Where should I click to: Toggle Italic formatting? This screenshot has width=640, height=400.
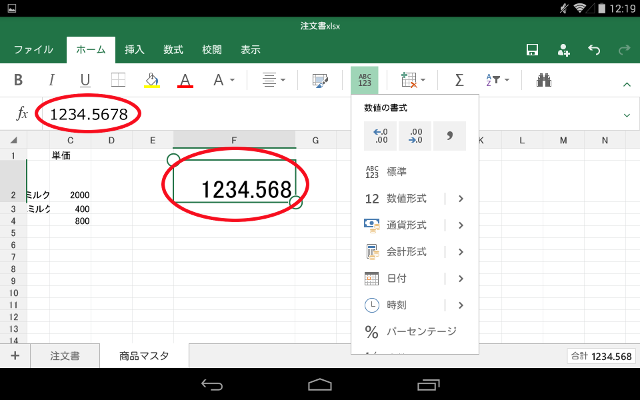tap(51, 80)
